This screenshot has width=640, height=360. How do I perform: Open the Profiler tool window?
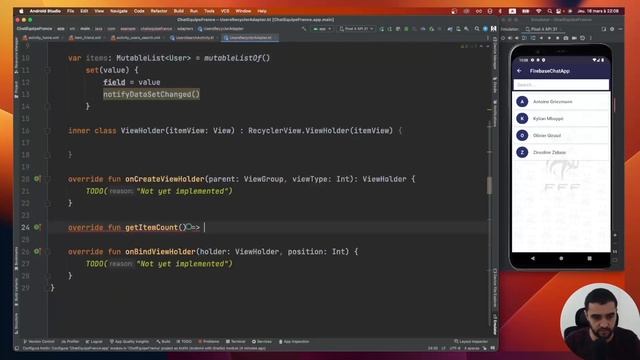(70, 342)
